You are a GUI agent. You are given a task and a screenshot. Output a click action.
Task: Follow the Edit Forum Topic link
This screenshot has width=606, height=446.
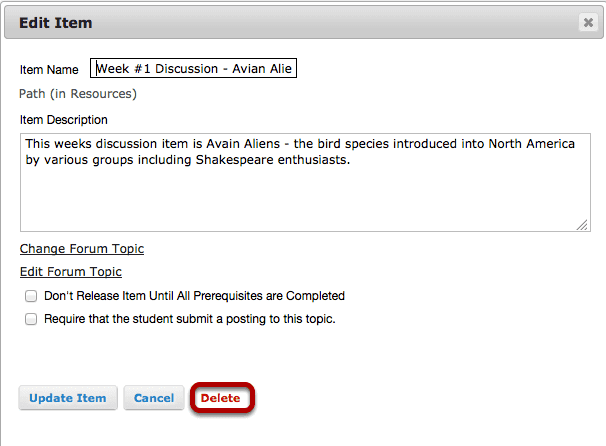tap(71, 272)
